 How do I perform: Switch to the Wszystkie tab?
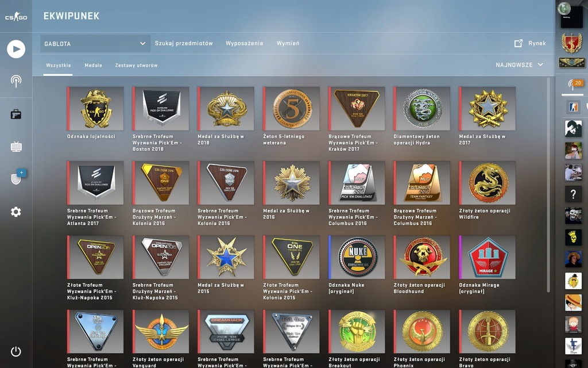[x=58, y=66]
